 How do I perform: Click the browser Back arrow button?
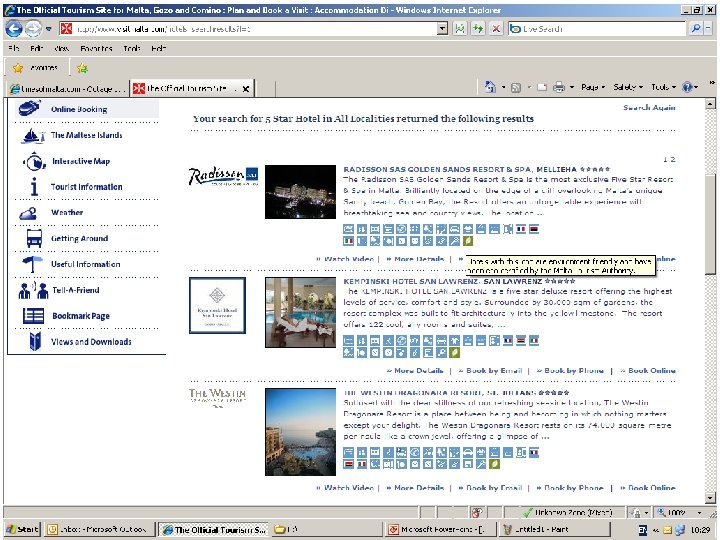point(14,29)
